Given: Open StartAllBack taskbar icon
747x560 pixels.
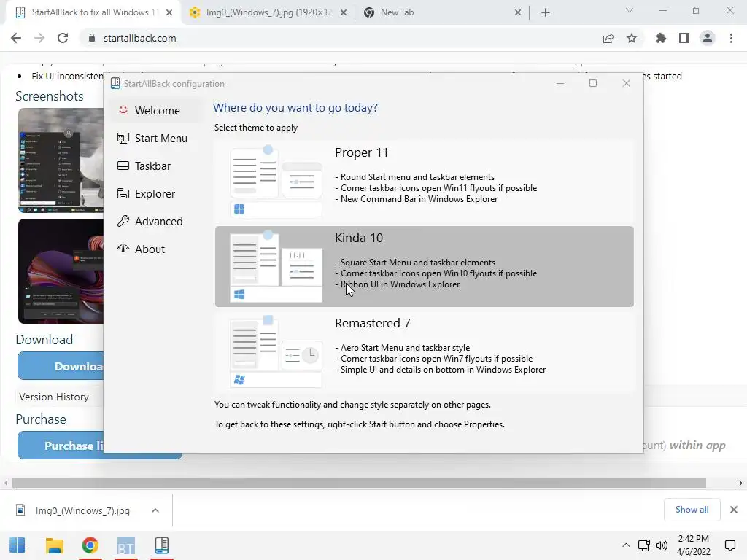Looking at the screenshot, I should [x=162, y=545].
